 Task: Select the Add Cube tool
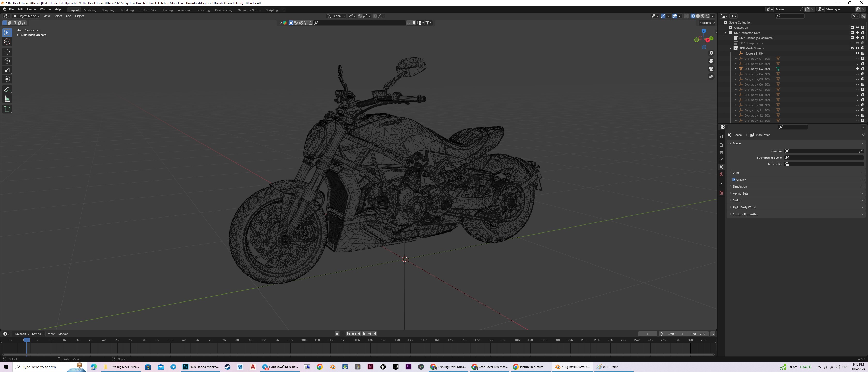click(7, 109)
